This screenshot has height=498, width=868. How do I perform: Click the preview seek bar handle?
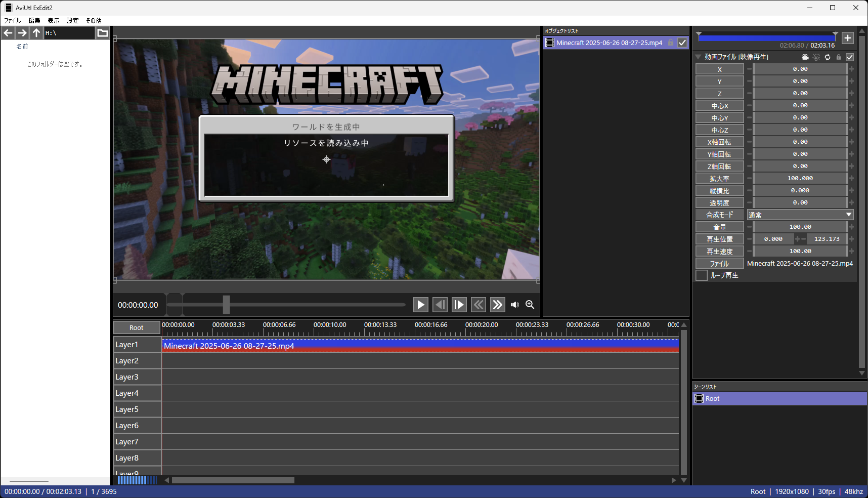click(x=226, y=305)
